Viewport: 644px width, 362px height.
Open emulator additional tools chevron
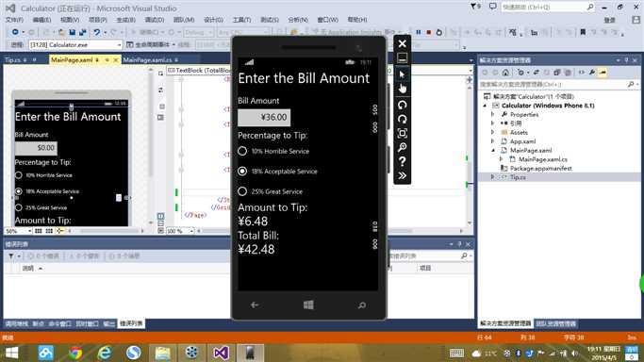pyautogui.click(x=402, y=175)
